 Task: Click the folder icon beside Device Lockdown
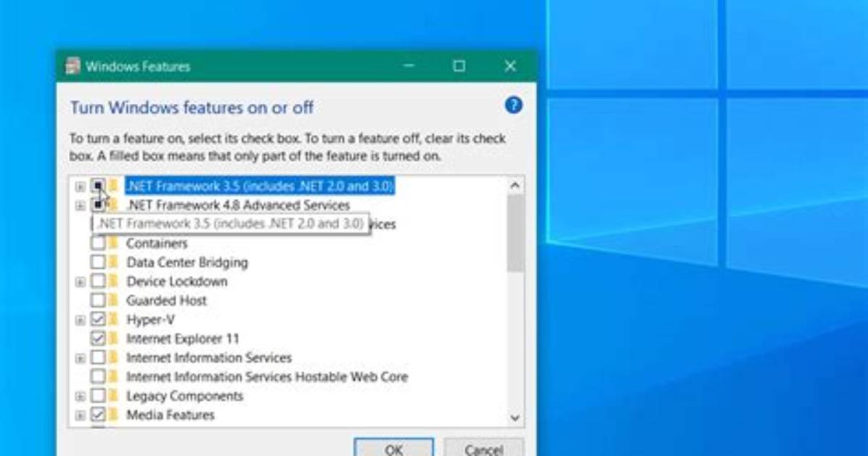pos(113,282)
